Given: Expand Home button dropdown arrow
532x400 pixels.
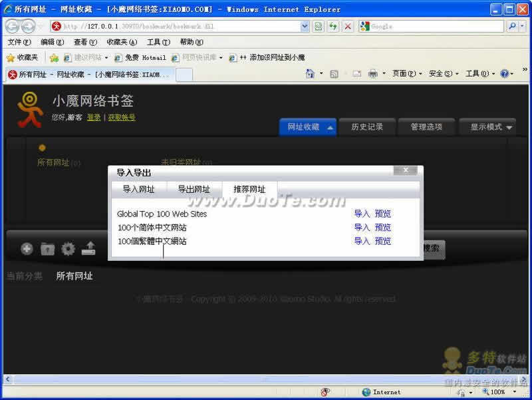Looking at the screenshot, I should point(321,74).
